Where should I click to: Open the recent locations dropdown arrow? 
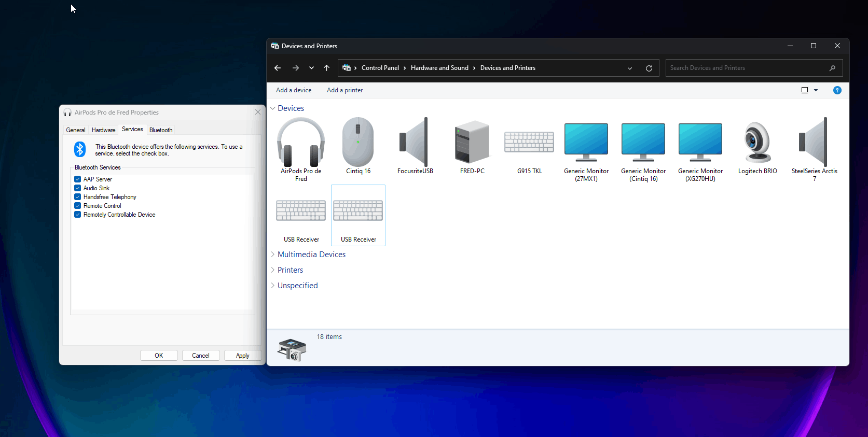pos(311,68)
